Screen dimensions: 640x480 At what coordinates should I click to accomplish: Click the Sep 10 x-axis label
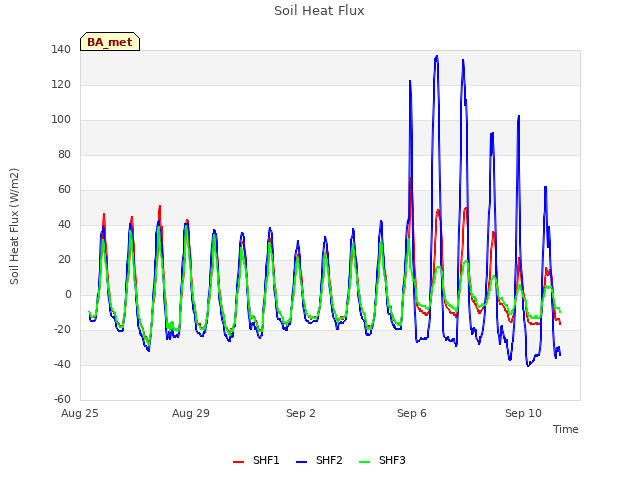[523, 413]
